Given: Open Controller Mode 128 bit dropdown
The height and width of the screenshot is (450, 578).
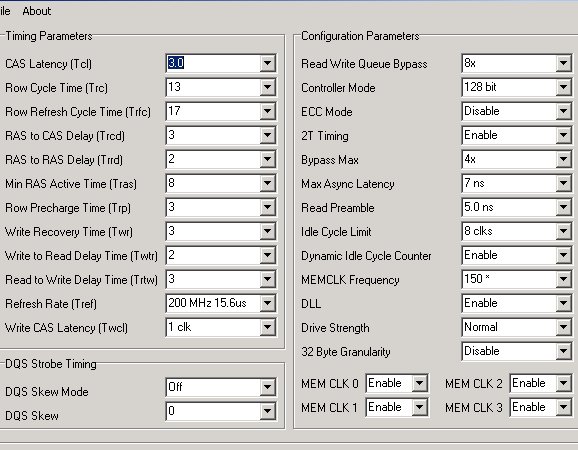Looking at the screenshot, I should [x=564, y=87].
